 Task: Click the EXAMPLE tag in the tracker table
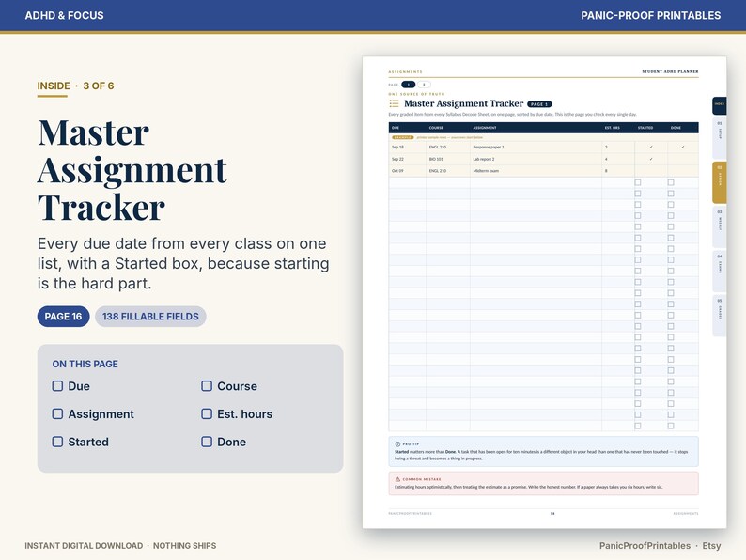pyautogui.click(x=402, y=137)
